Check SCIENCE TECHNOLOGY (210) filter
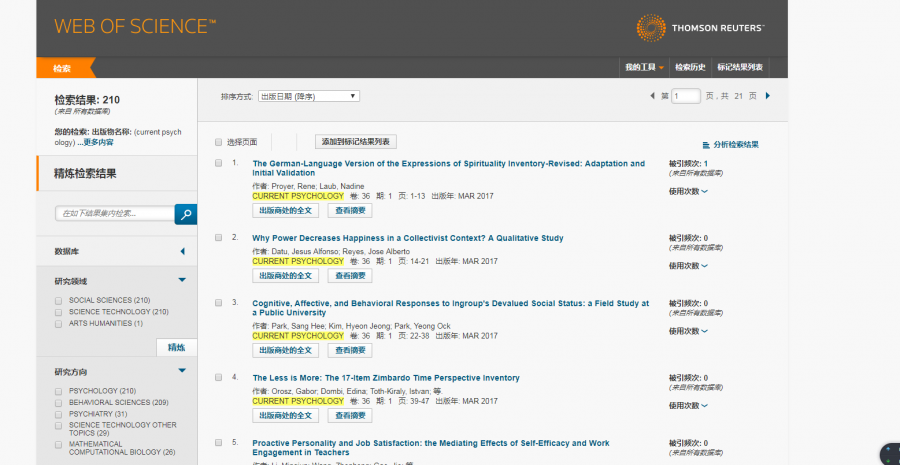Image resolution: width=900 pixels, height=465 pixels. (x=58, y=312)
